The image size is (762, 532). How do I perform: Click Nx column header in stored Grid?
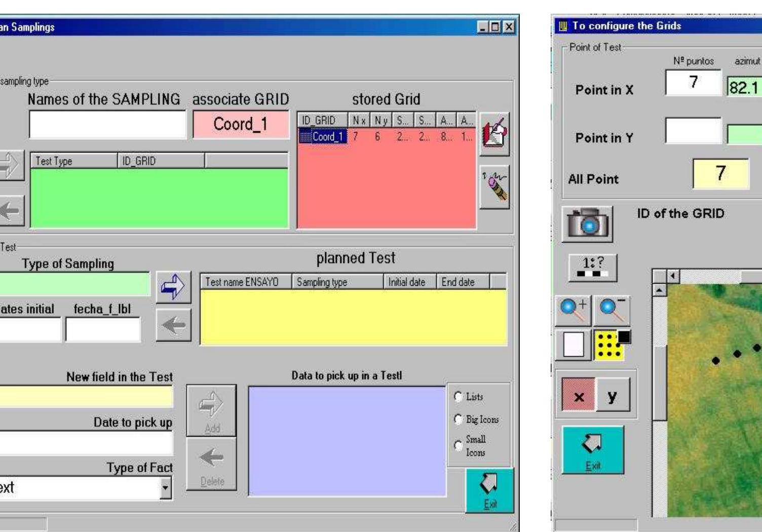[x=360, y=121]
